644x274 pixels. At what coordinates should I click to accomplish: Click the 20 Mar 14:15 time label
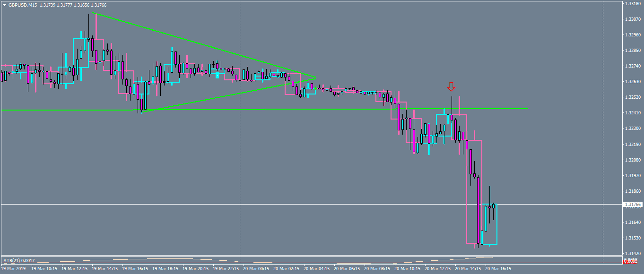pyautogui.click(x=468, y=268)
